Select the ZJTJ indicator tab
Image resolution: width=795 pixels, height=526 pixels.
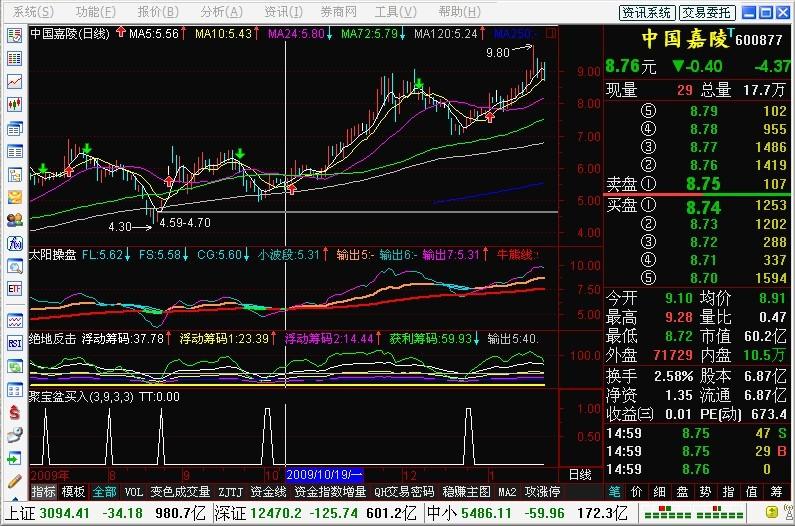coord(230,492)
